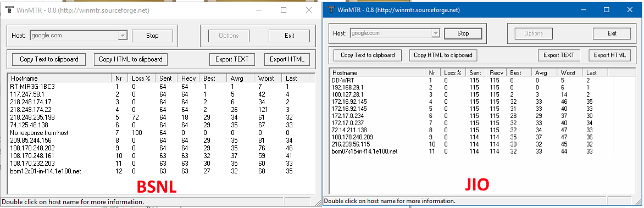The width and height of the screenshot is (644, 208).
Task: Click the Last column header in JIO window
Action: [x=595, y=72]
